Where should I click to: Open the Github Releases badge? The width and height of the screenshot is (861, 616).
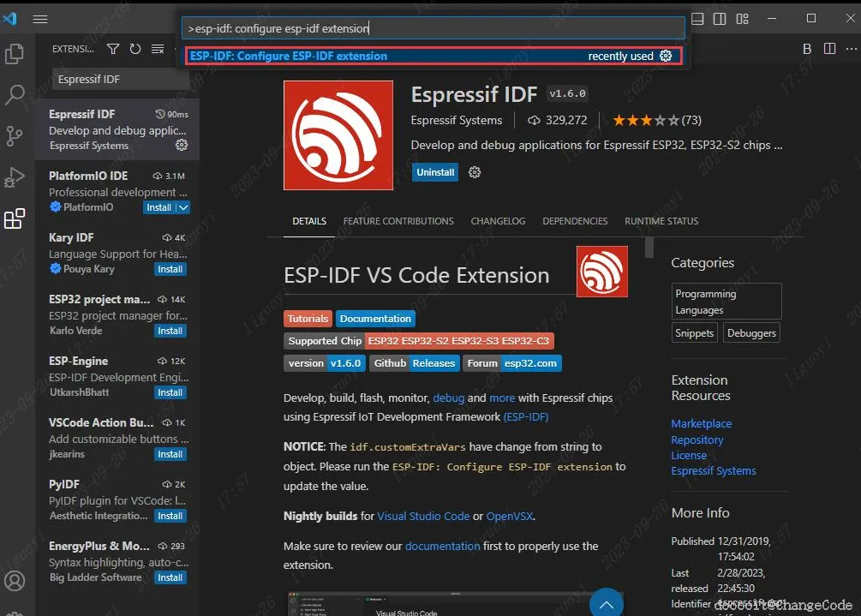coord(415,363)
